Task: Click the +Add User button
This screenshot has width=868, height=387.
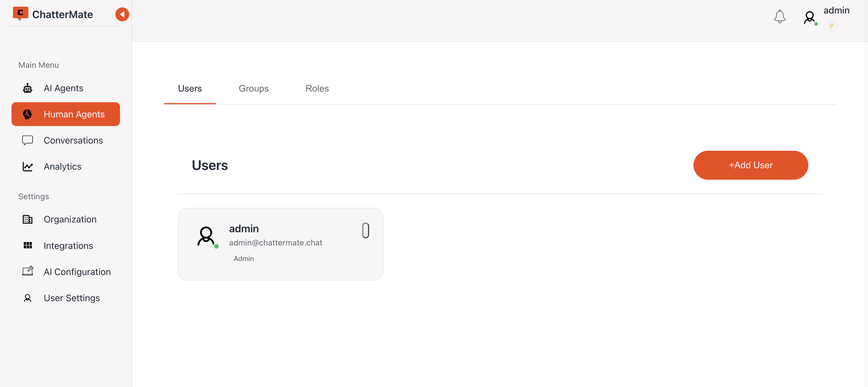Action: point(750,165)
